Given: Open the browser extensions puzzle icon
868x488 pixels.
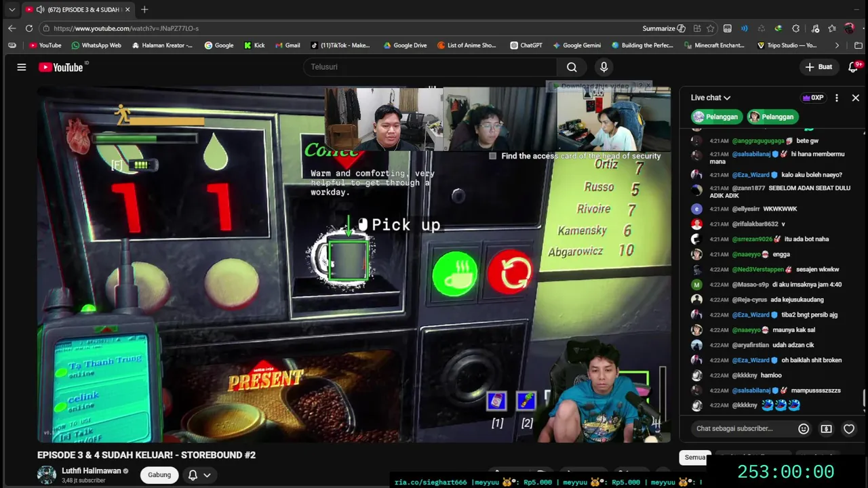Looking at the screenshot, I should click(795, 28).
